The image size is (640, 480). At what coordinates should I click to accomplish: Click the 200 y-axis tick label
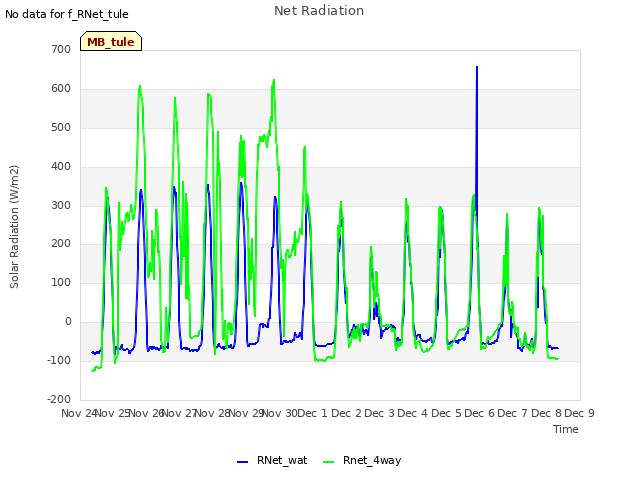tap(61, 244)
